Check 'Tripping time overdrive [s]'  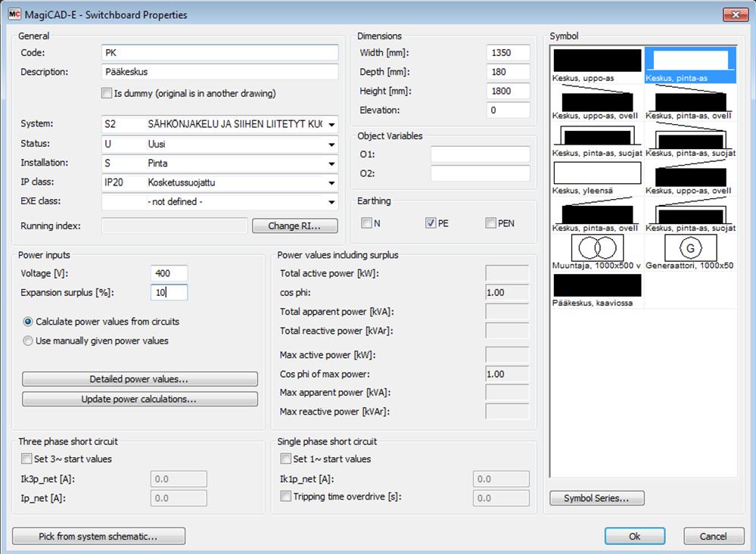(285, 496)
